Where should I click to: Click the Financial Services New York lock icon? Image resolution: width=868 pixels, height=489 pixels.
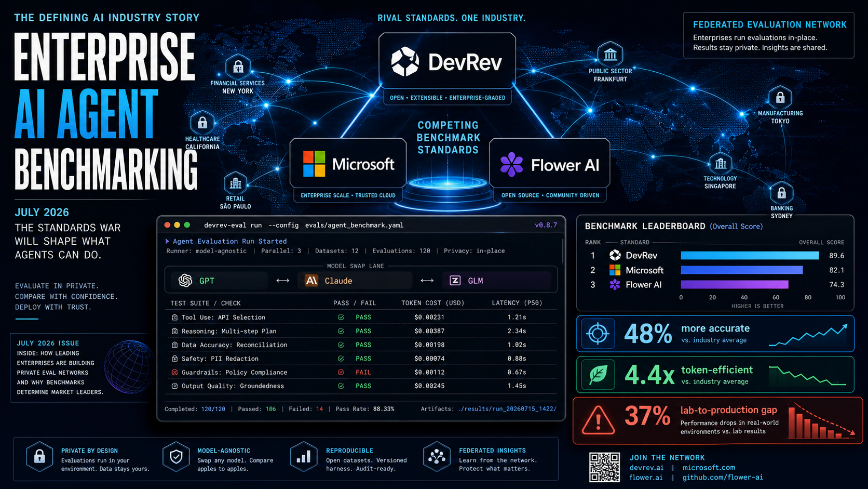(x=238, y=67)
